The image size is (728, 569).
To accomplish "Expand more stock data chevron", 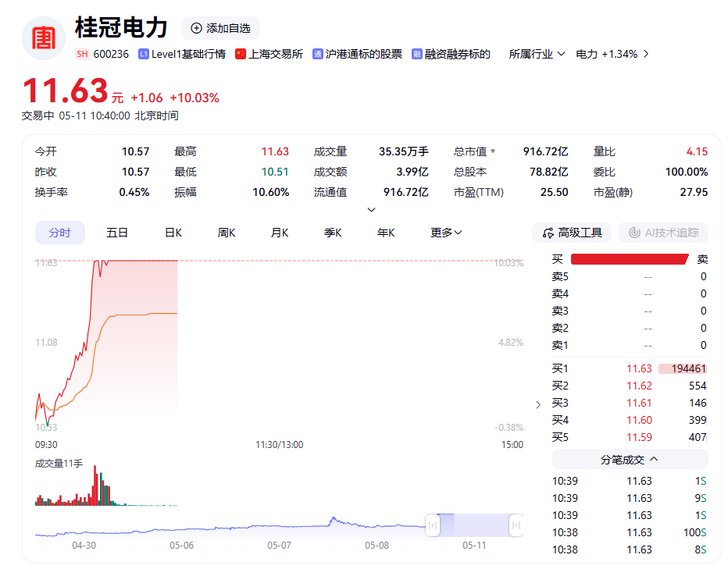I will (x=372, y=210).
